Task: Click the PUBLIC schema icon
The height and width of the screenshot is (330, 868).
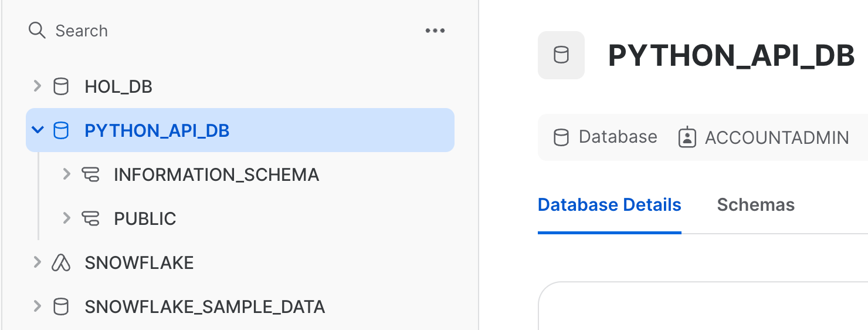Action: click(90, 218)
